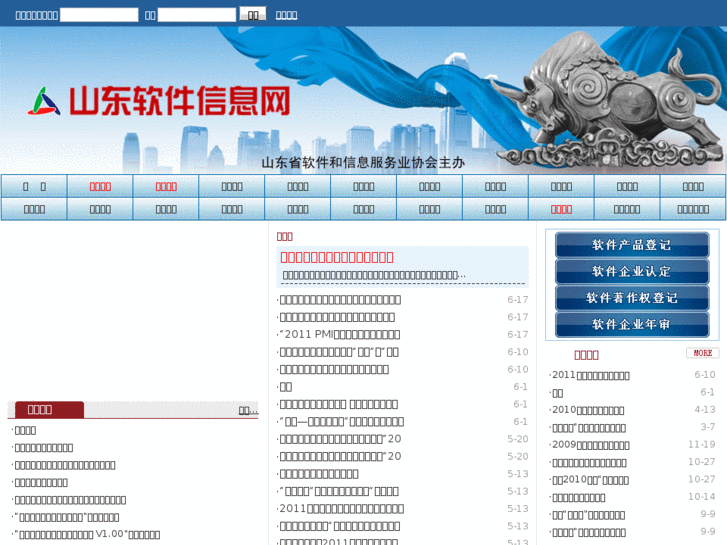This screenshot has width=727, height=545.
Task: Click the 山东软件信息网 site logo
Action: (159, 101)
